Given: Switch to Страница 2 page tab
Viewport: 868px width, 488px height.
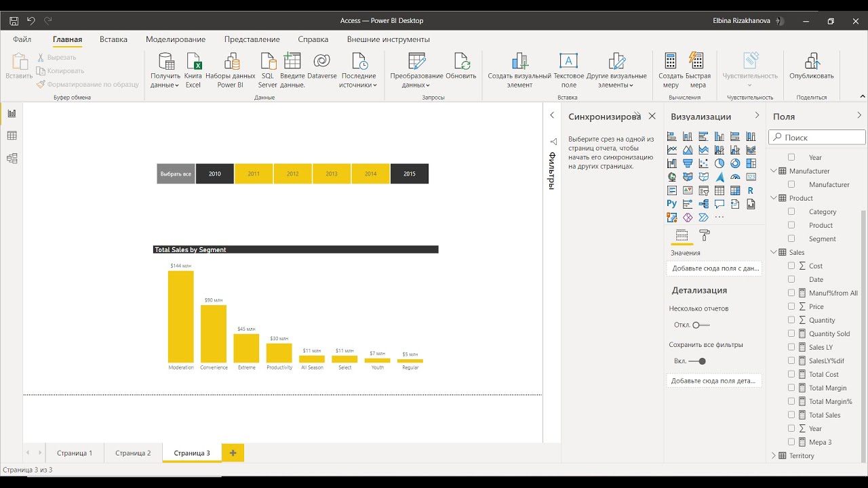Looking at the screenshot, I should tap(133, 453).
